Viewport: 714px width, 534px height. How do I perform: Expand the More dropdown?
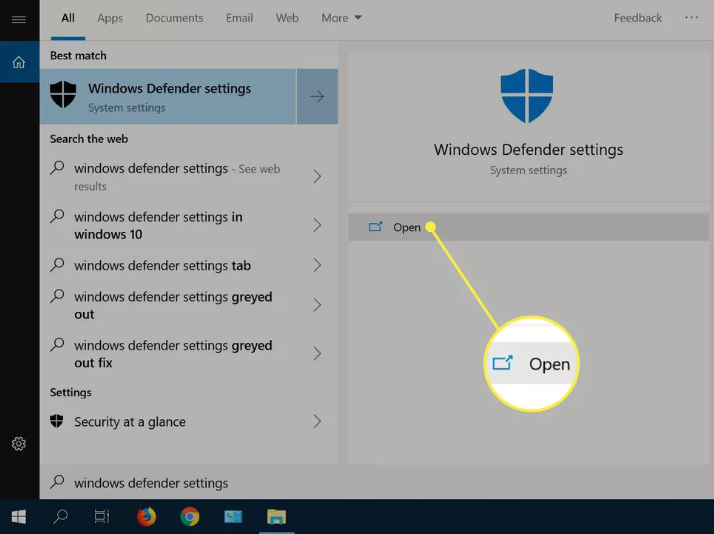(341, 18)
